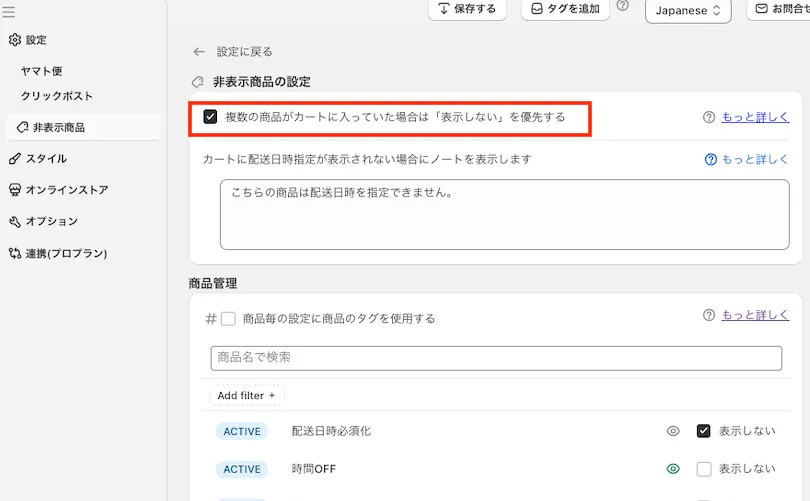Click the help circle icon next to タグを追加

click(623, 6)
